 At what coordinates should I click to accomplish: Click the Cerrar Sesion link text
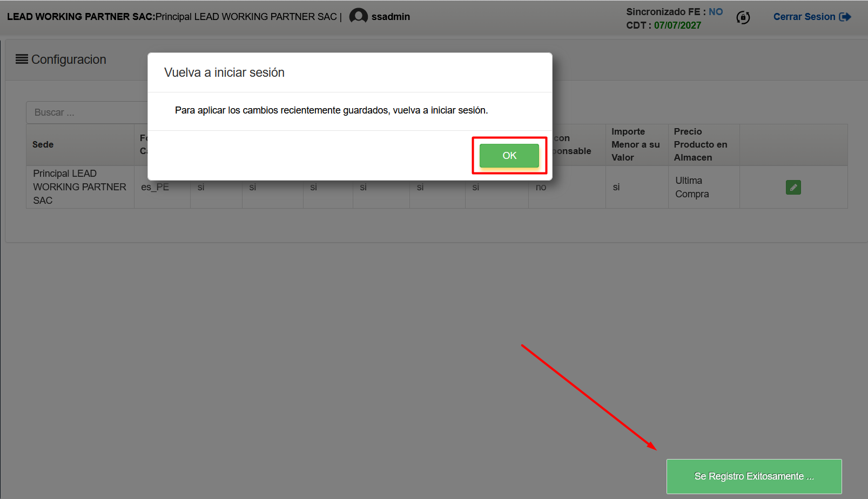point(804,17)
